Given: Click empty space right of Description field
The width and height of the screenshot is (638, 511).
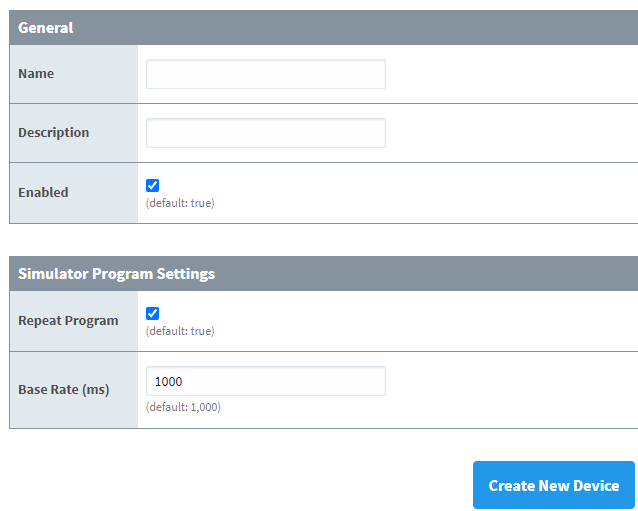Looking at the screenshot, I should (x=510, y=133).
